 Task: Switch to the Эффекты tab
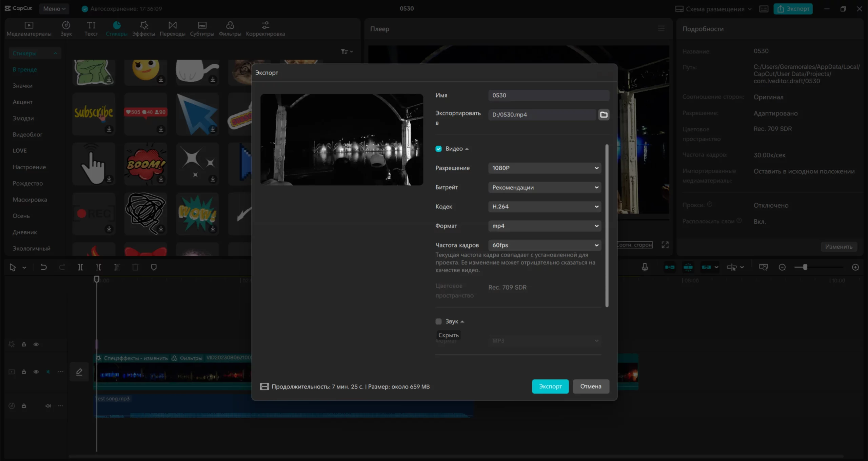[x=143, y=28]
